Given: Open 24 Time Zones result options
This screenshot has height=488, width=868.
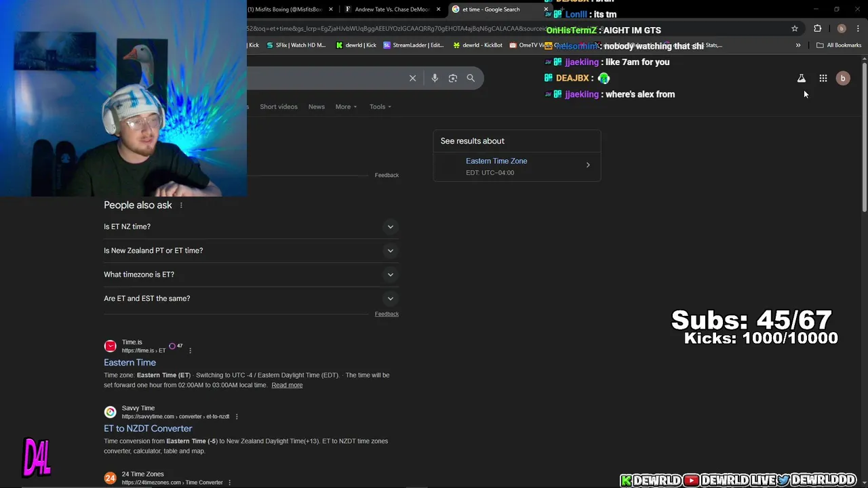Looking at the screenshot, I should coord(229,483).
